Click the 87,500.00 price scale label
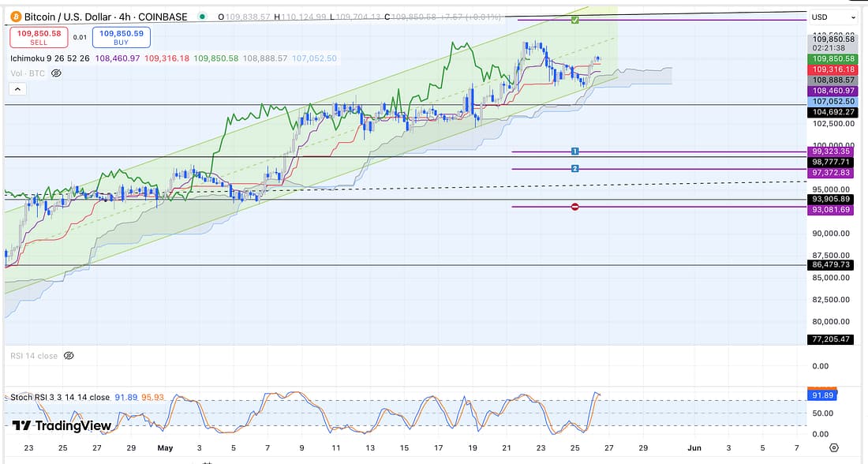This screenshot has height=464, width=868. click(x=831, y=255)
